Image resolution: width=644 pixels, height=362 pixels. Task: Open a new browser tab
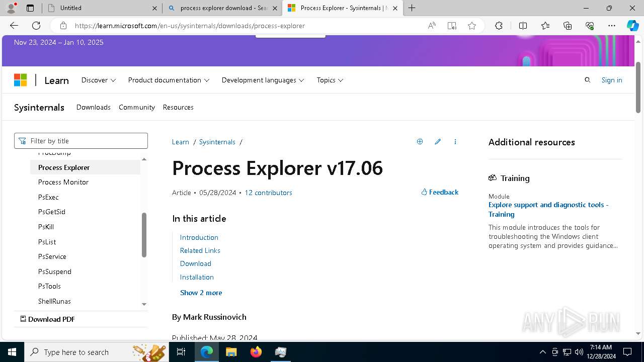(412, 8)
